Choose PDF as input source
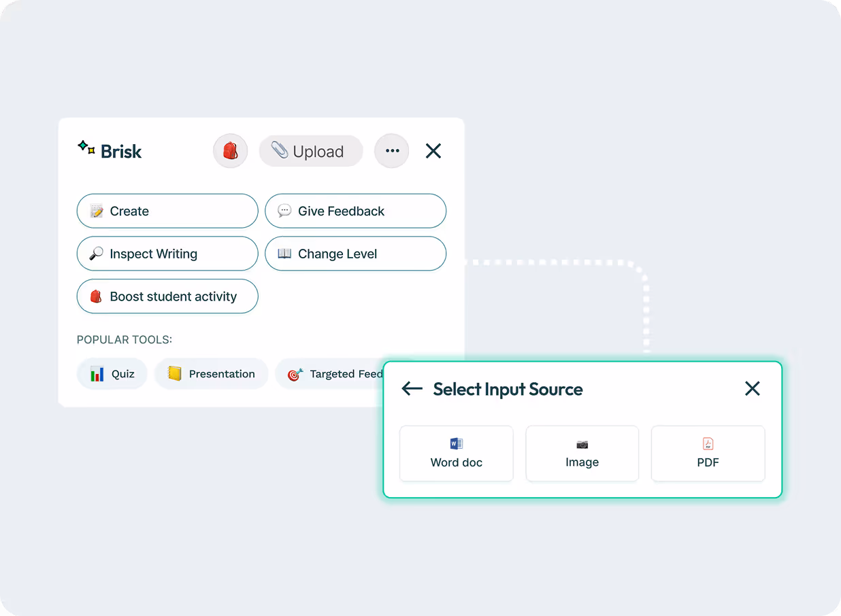 click(708, 454)
